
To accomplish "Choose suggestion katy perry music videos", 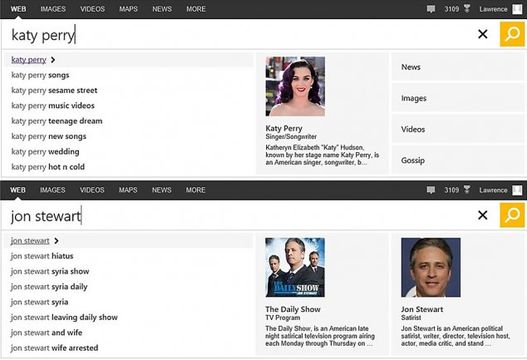I will coord(53,106).
